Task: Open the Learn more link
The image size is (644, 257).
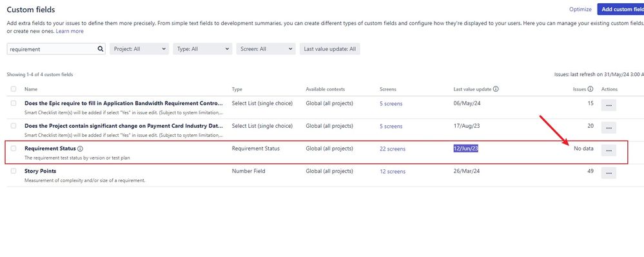Action: pyautogui.click(x=70, y=31)
